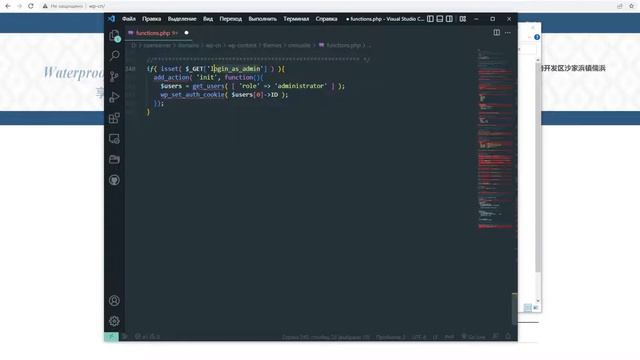This screenshot has height=360, width=640.
Task: Click the background window vertical scrollbar
Action: (x=538, y=180)
